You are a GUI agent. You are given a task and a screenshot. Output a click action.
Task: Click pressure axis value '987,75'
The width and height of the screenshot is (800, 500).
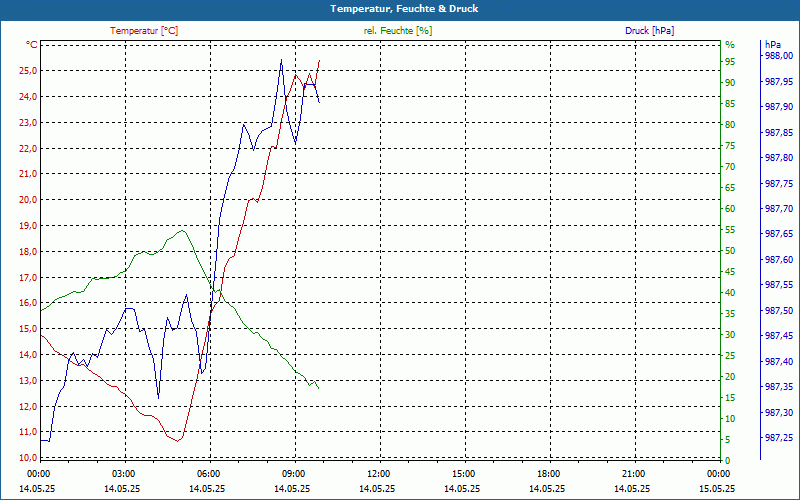(x=779, y=184)
